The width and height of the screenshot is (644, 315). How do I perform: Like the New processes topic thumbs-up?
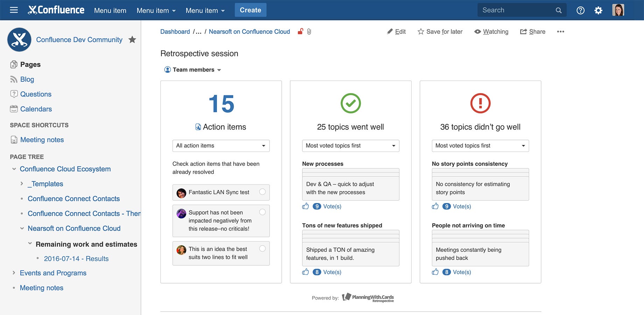(306, 206)
